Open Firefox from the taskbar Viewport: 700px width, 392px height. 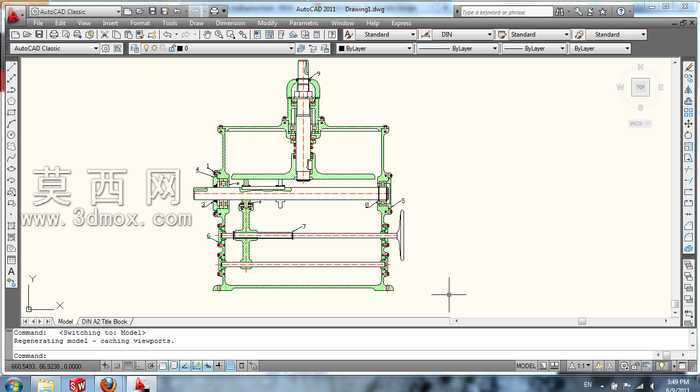click(108, 385)
